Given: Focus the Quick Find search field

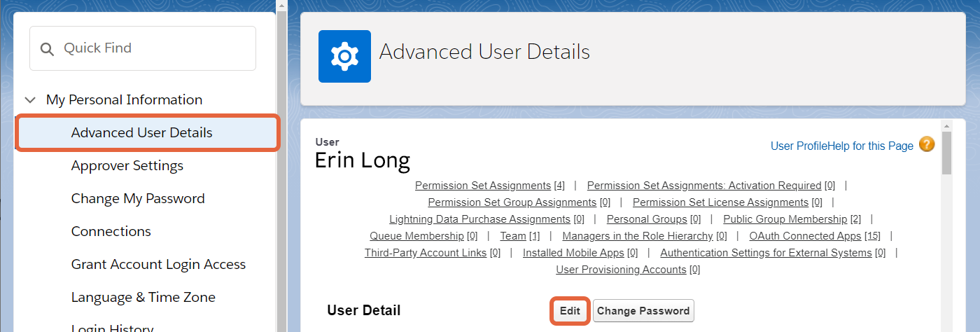Looking at the screenshot, I should pos(143,48).
